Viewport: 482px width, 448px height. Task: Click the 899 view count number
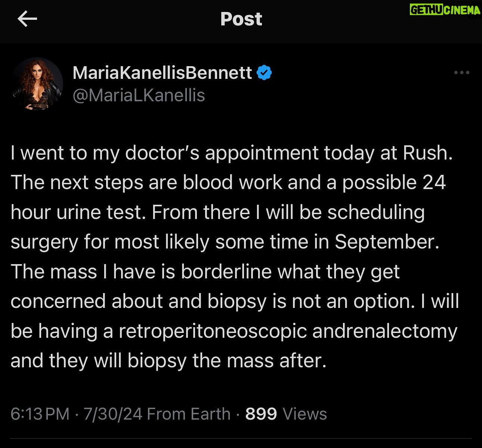point(261,414)
